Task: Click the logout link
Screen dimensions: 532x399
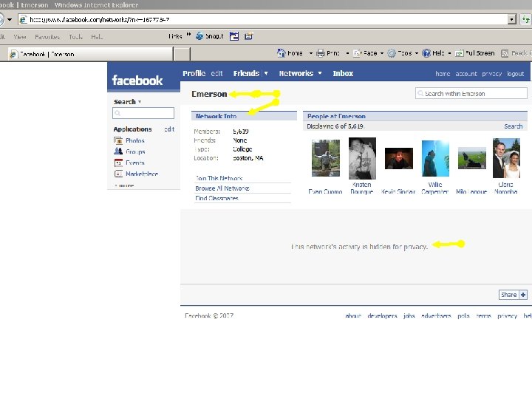Action: point(516,74)
